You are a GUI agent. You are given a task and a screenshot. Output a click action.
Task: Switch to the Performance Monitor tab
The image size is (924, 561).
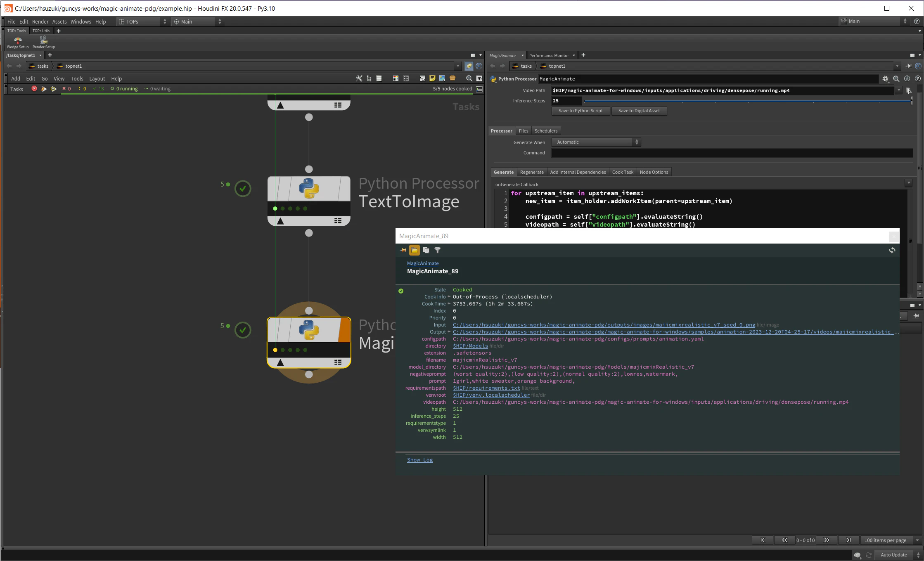549,55
